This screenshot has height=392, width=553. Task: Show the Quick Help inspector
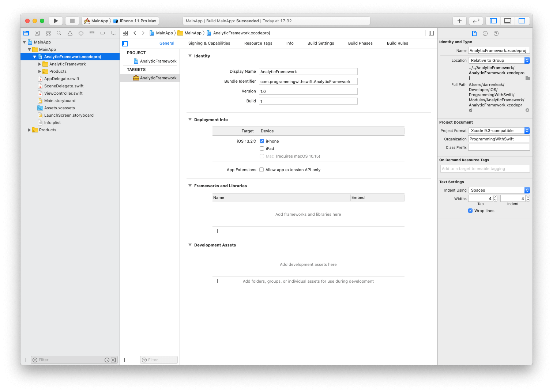coord(496,33)
